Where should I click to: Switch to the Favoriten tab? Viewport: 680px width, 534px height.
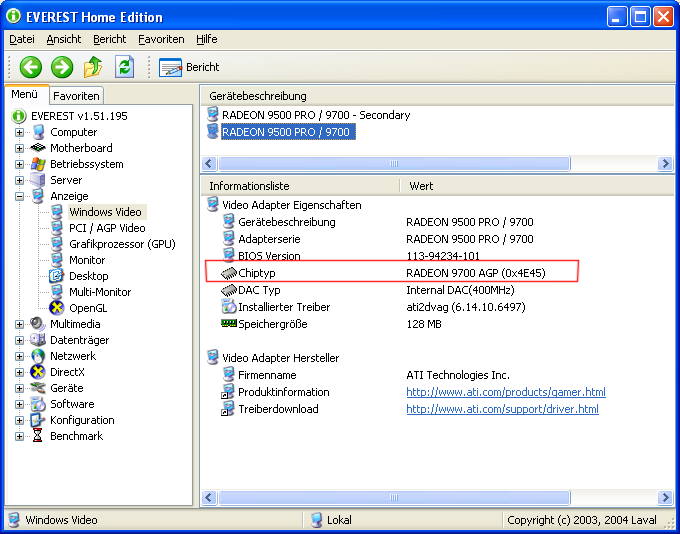[76, 96]
